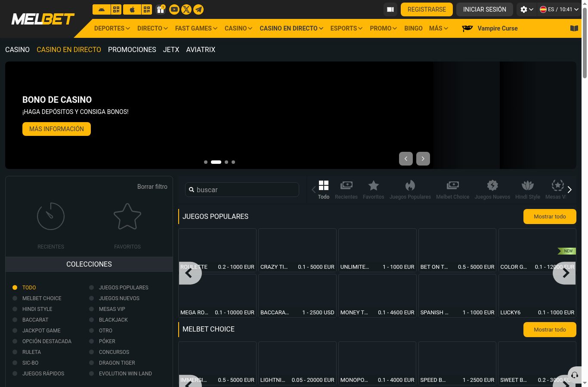Open the Vampire Curse promo link
The image size is (588, 387).
pos(490,28)
